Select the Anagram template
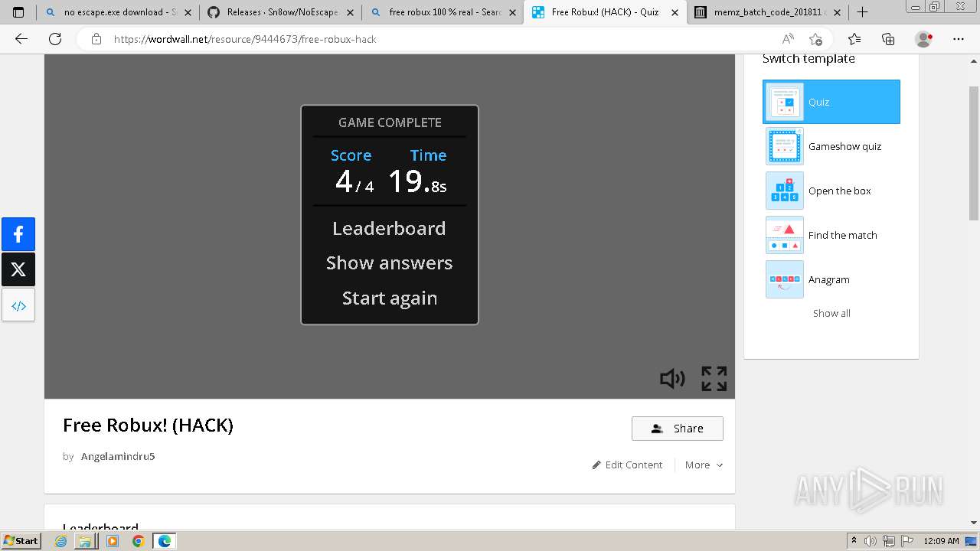 tap(831, 279)
